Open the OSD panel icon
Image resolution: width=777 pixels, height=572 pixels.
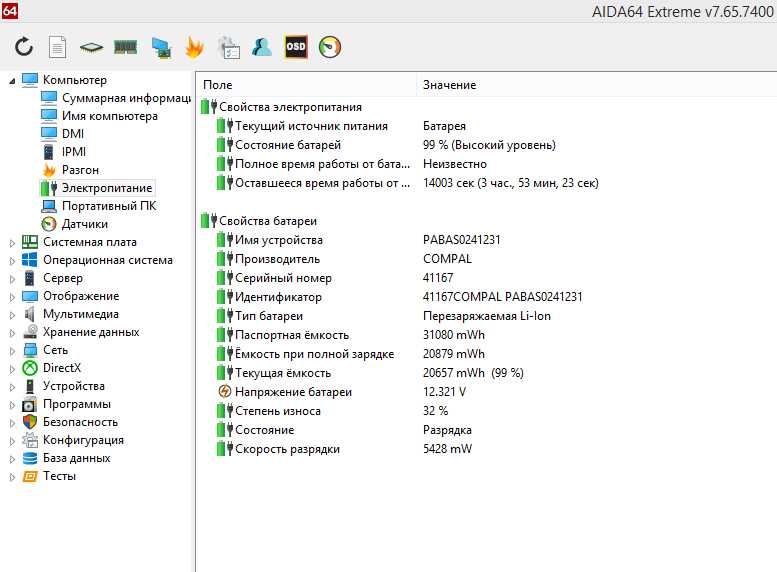point(296,47)
